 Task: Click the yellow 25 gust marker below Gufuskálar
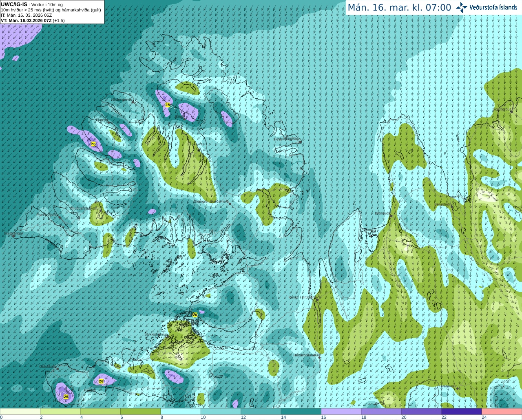[66, 396]
